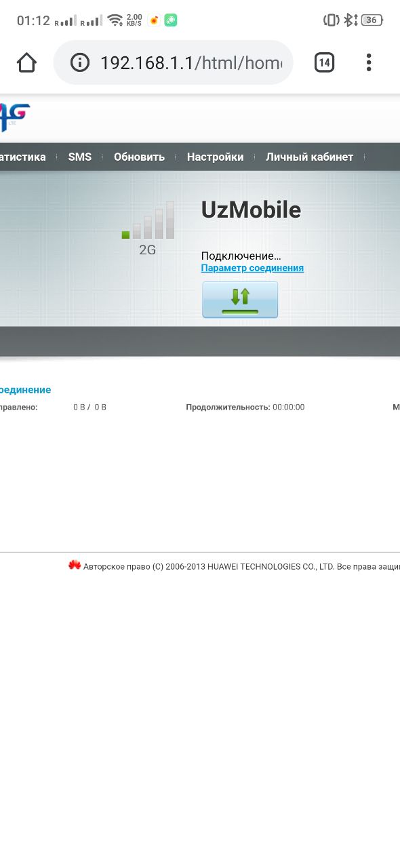Tap the vibrate mode status icon

[332, 20]
